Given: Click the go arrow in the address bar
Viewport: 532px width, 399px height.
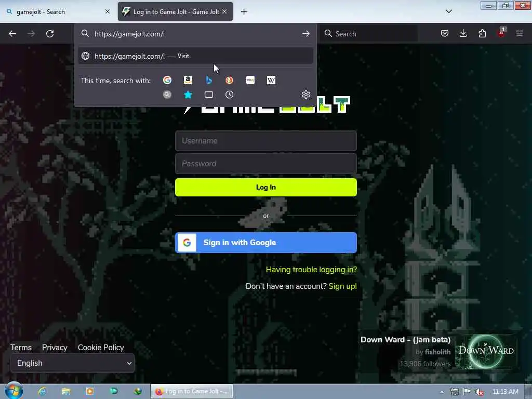Looking at the screenshot, I should coord(305,34).
